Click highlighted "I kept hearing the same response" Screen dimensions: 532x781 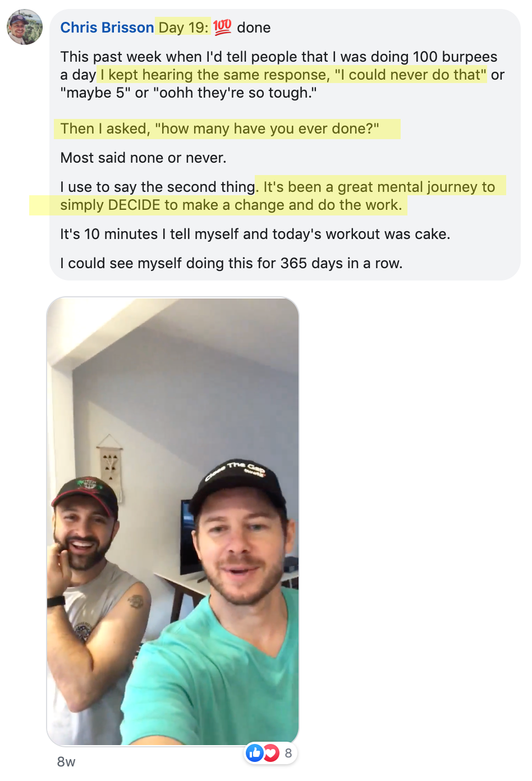(x=215, y=75)
